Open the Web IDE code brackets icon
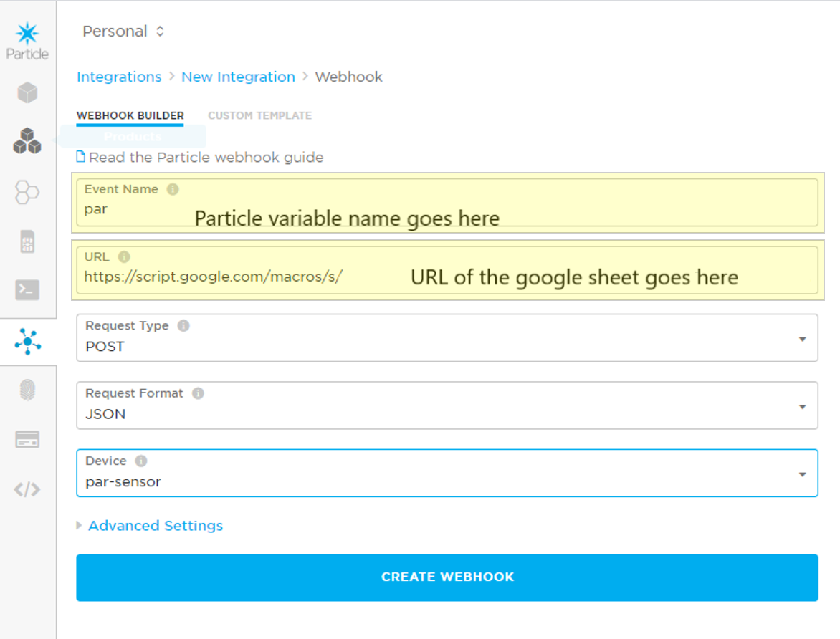Image resolution: width=840 pixels, height=639 pixels. pos(27,490)
